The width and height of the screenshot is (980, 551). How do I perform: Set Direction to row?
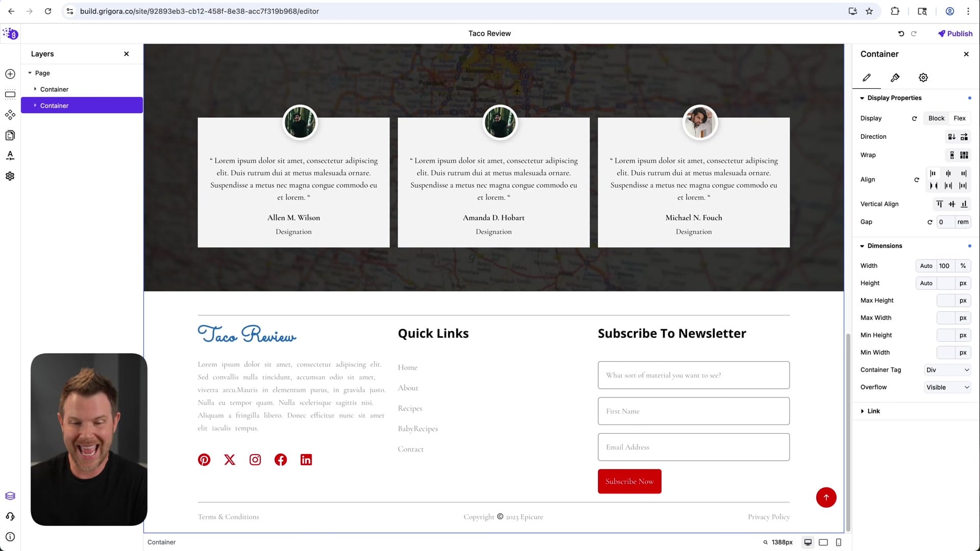[x=964, y=137]
